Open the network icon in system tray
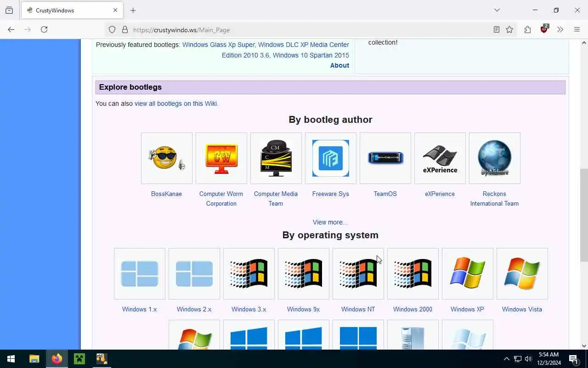Viewport: 588px width, 368px height. [517, 359]
